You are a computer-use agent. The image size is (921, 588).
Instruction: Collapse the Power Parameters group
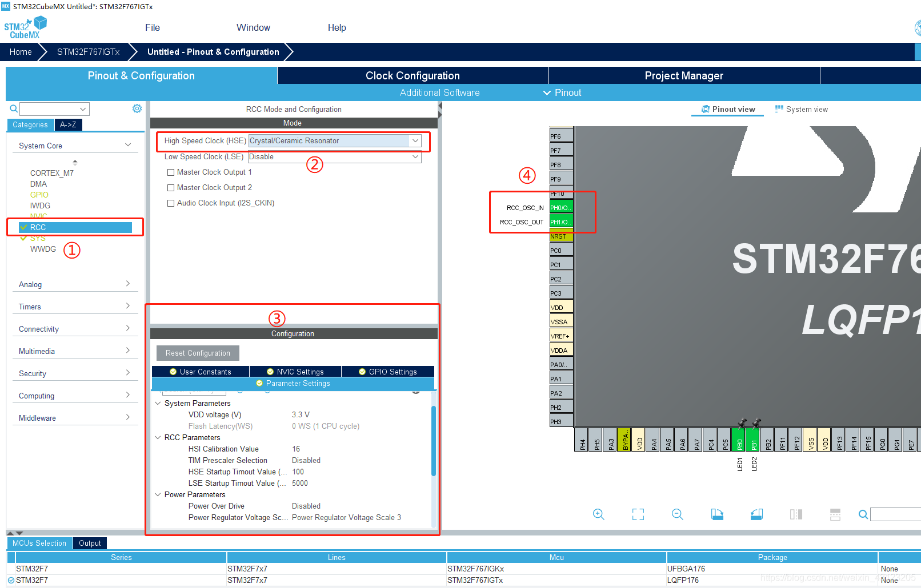tap(158, 494)
